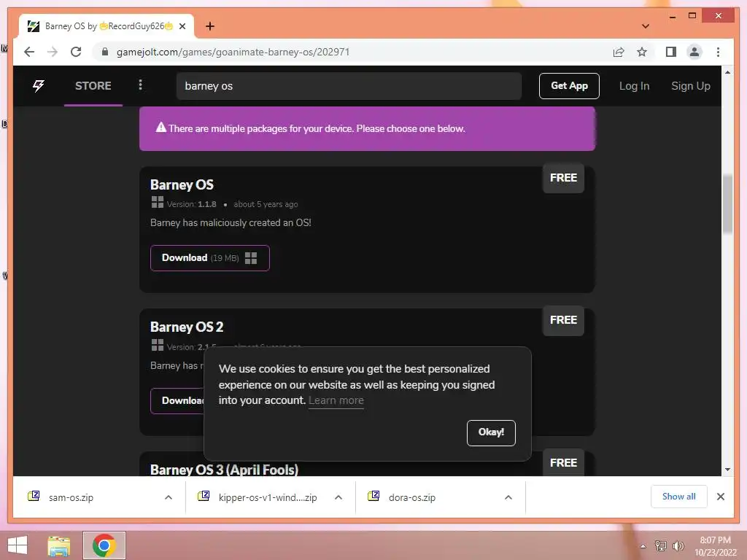
Task: Expand options for sam-os.zip download
Action: click(x=169, y=497)
